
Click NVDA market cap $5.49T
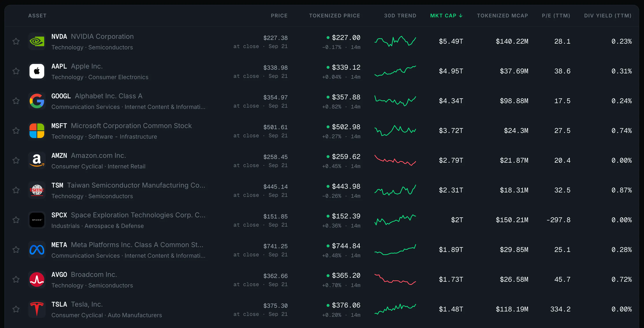pyautogui.click(x=451, y=42)
